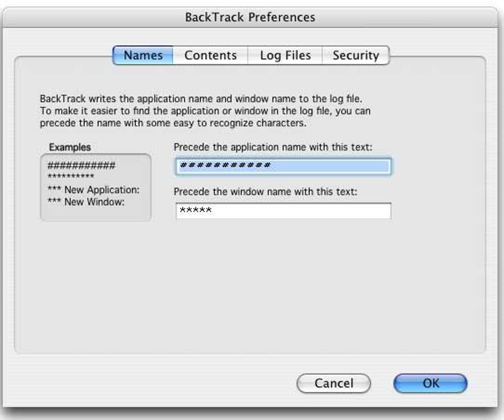
Task: Go to the Security tab
Action: [x=355, y=55]
